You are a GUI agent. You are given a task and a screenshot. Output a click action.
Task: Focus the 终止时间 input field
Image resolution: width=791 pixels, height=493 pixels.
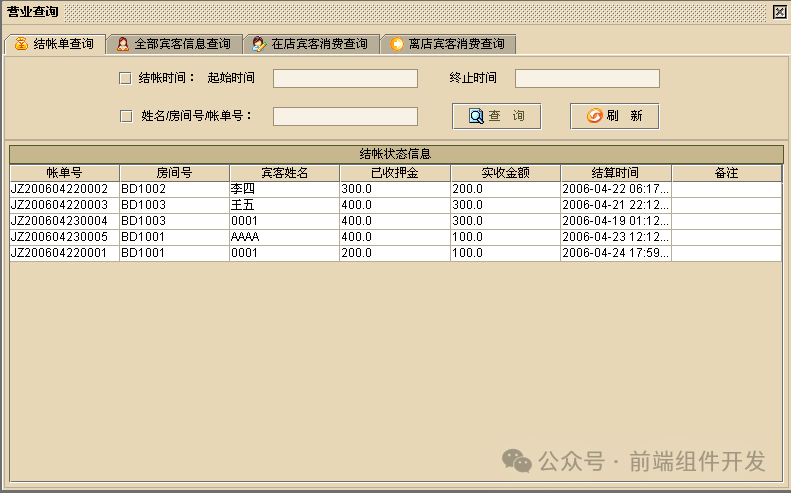tap(587, 78)
